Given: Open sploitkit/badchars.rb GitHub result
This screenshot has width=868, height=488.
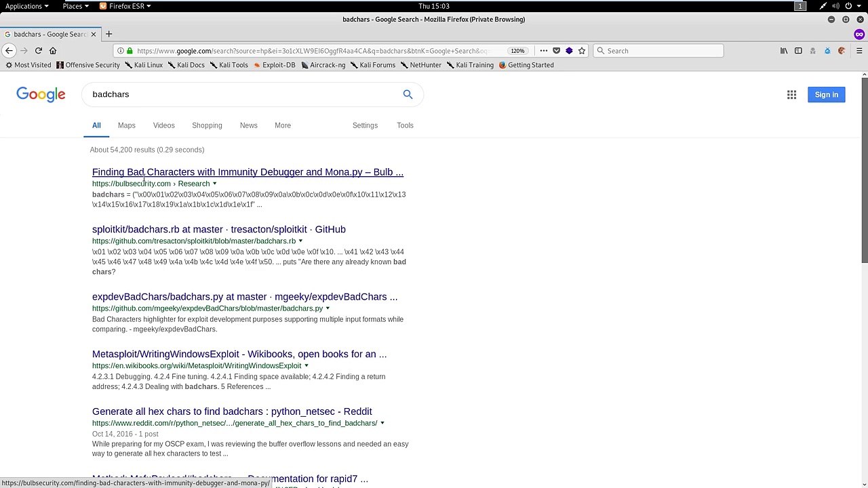Looking at the screenshot, I should pos(219,229).
